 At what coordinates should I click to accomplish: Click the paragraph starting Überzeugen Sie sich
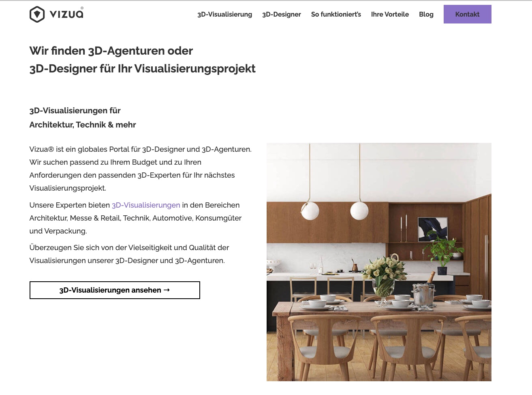pos(129,254)
